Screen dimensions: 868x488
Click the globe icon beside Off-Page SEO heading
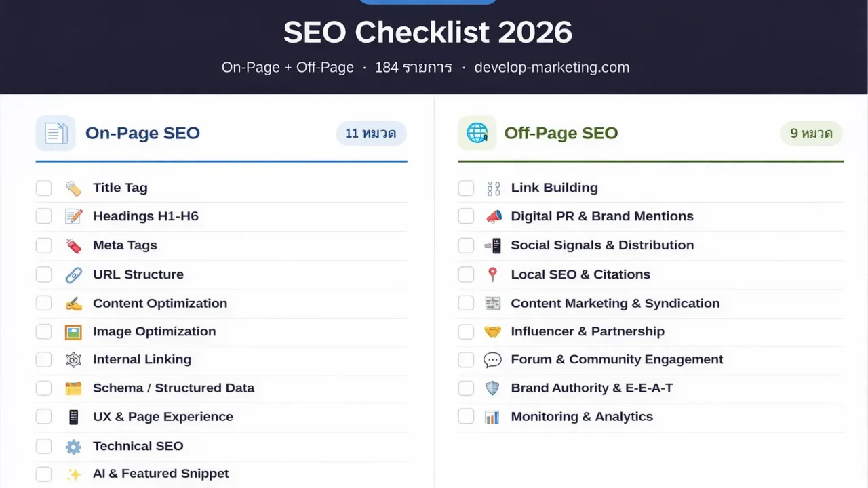pos(477,133)
